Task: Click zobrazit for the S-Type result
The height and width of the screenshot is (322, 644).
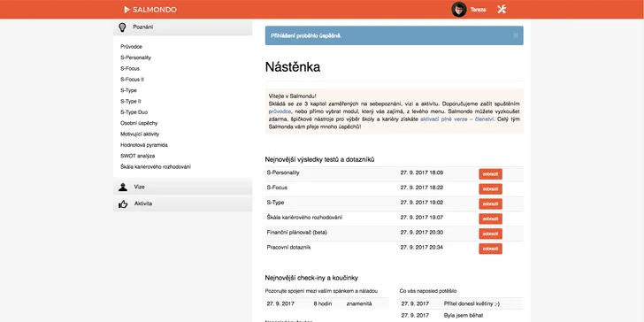Action: coord(490,203)
